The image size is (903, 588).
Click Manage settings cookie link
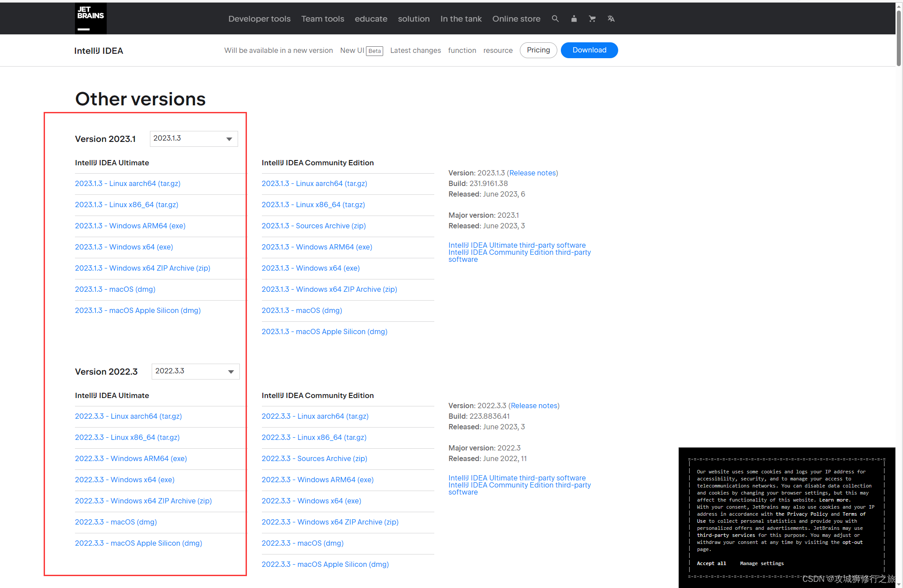click(x=762, y=563)
